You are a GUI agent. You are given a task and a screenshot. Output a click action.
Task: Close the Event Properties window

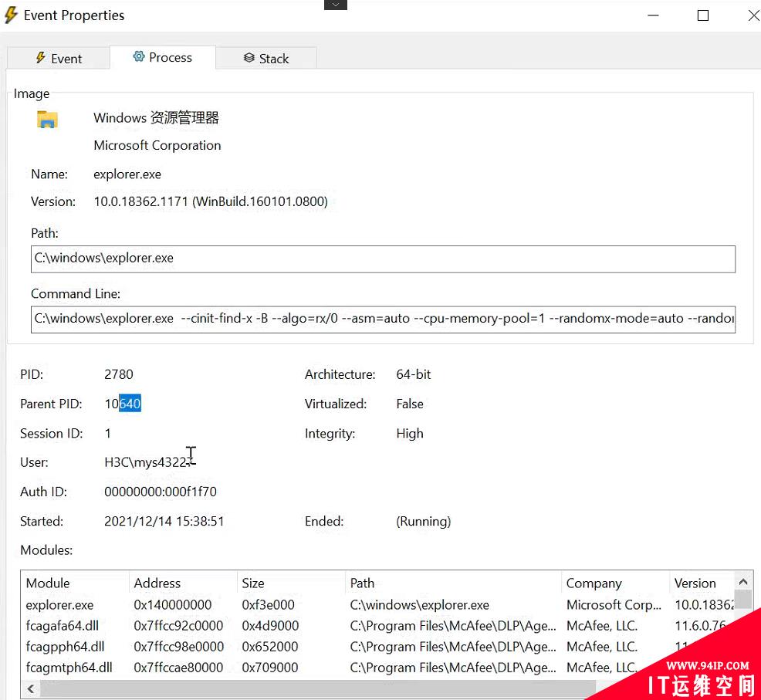pos(753,15)
